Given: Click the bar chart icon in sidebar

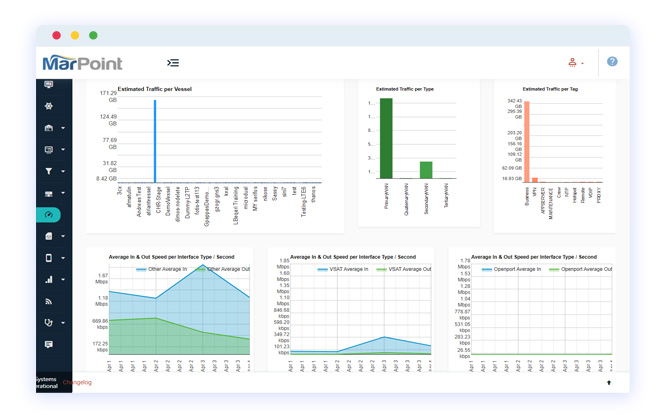Looking at the screenshot, I should click(48, 280).
